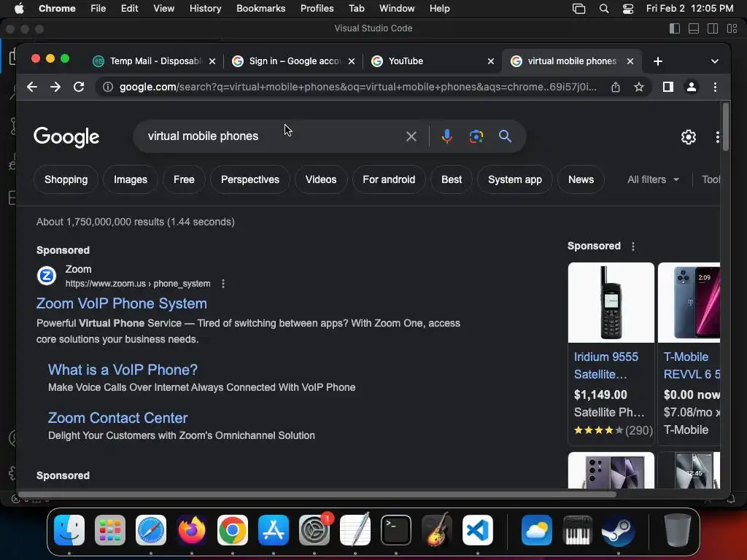Open Terminal from the Dock
Image resolution: width=747 pixels, height=560 pixels.
396,530
